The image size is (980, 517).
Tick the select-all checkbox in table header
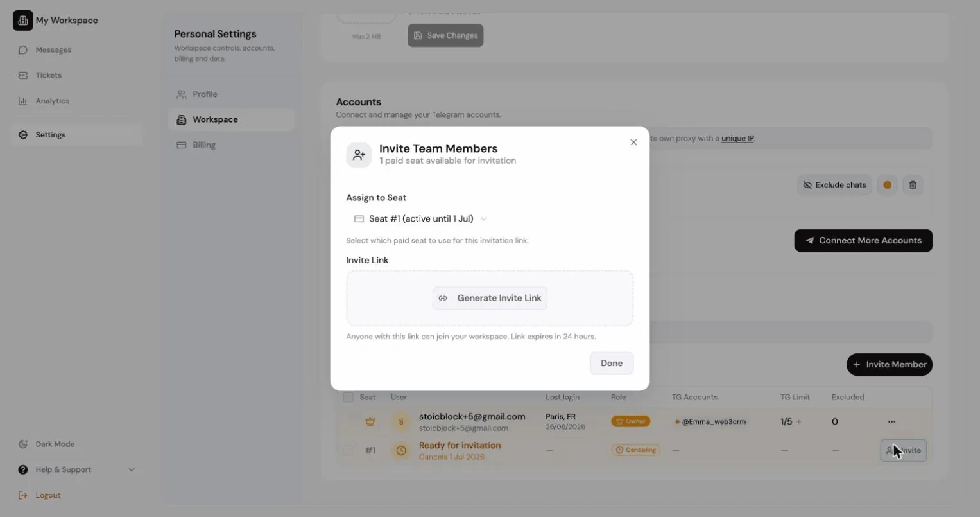pos(348,397)
